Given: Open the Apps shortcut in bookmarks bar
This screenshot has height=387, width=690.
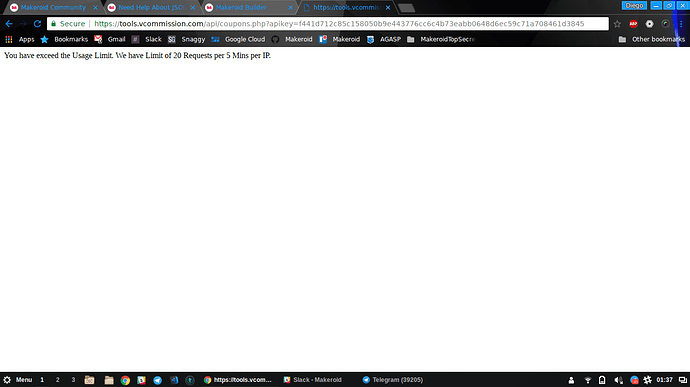Looking at the screenshot, I should pos(20,39).
